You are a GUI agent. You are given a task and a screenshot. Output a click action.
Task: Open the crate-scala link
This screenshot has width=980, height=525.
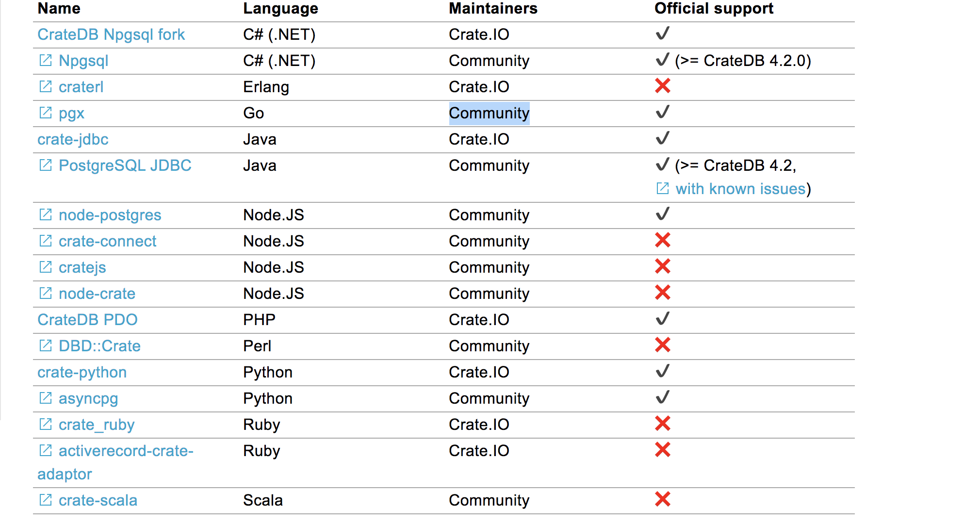(x=98, y=501)
